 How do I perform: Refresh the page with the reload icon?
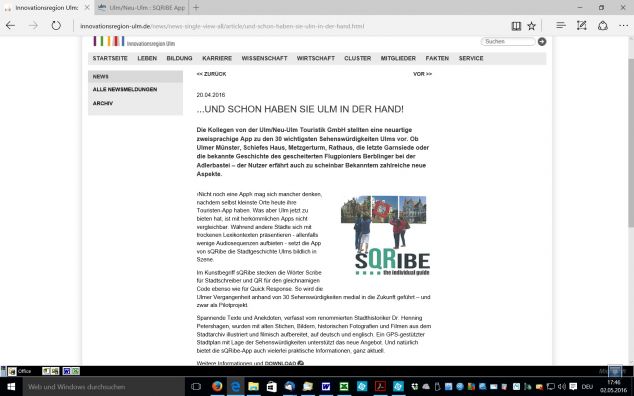[56, 26]
